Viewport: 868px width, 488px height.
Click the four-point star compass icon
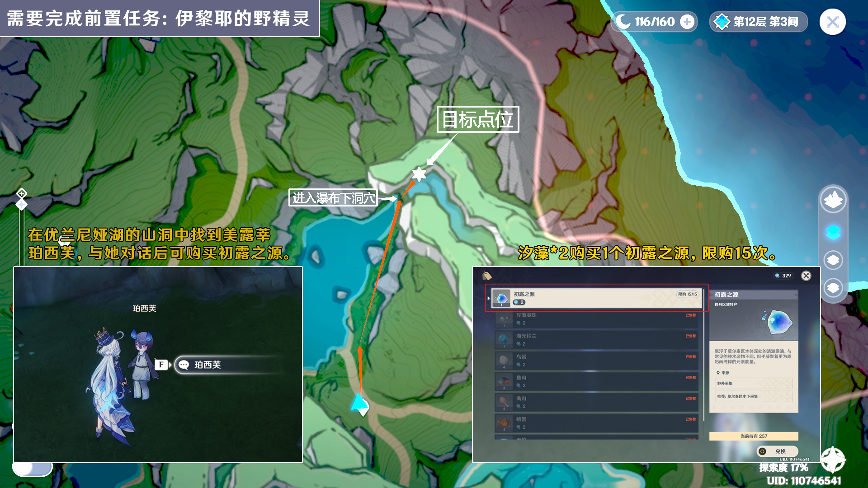(833, 460)
